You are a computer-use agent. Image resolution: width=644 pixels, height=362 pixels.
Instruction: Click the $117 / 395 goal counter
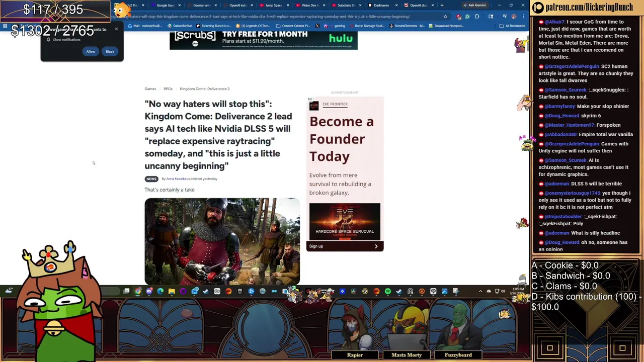53,10
